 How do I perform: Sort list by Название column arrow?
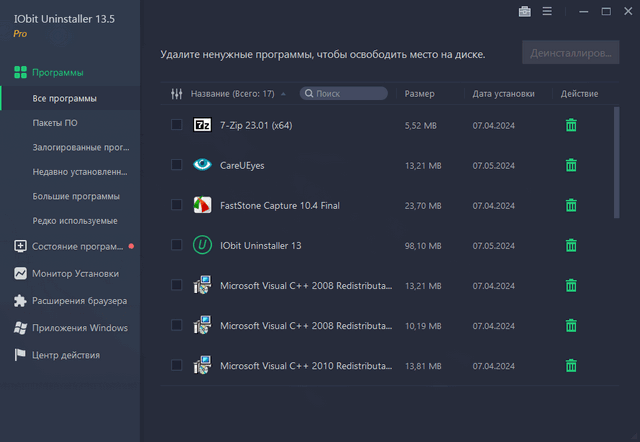[283, 94]
